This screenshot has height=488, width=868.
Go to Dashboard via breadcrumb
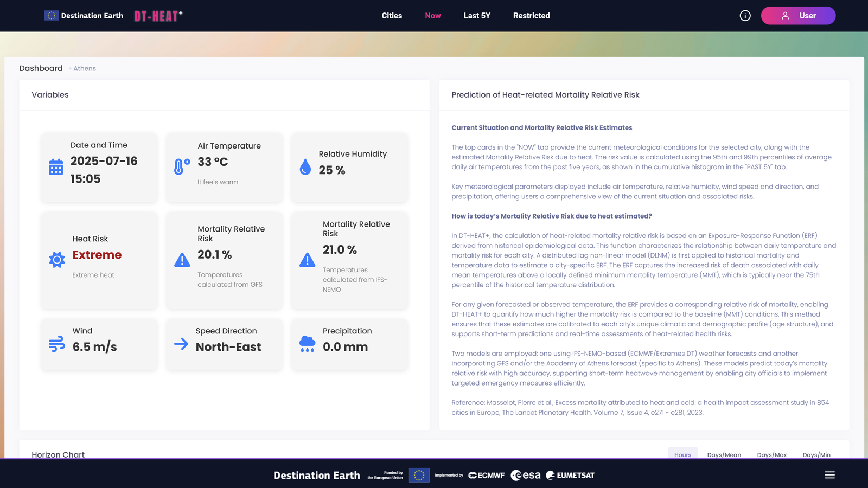pos(41,68)
